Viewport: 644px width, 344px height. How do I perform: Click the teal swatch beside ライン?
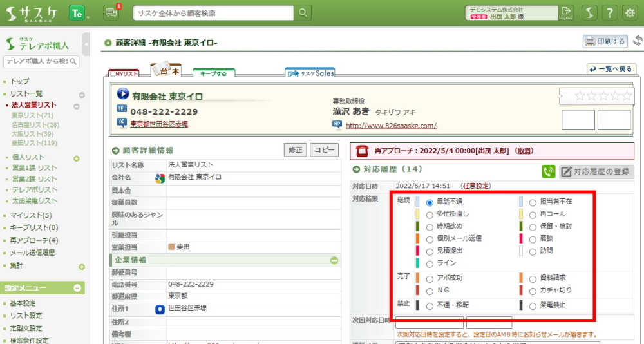click(x=418, y=263)
